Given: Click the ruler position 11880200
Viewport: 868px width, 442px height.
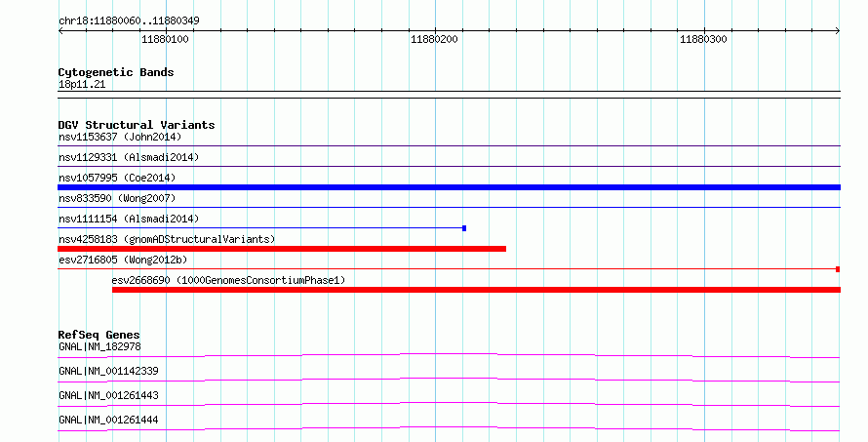Looking at the screenshot, I should coord(434,39).
